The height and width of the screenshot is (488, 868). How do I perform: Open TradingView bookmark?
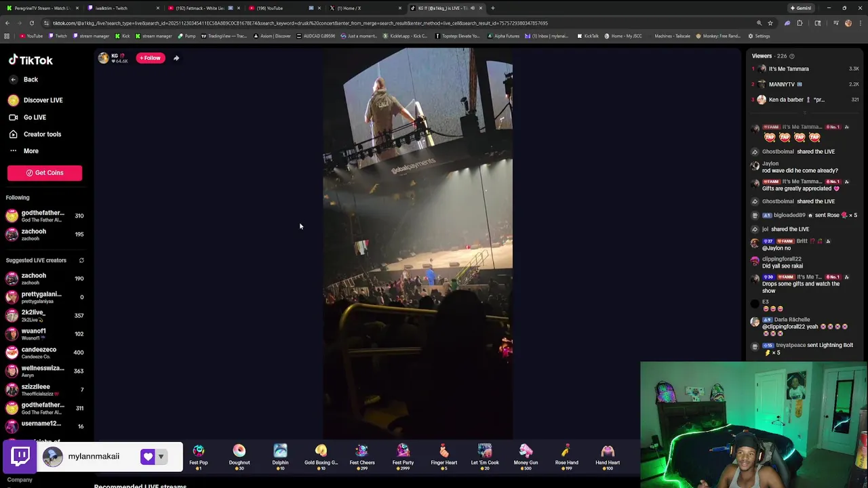tap(223, 36)
